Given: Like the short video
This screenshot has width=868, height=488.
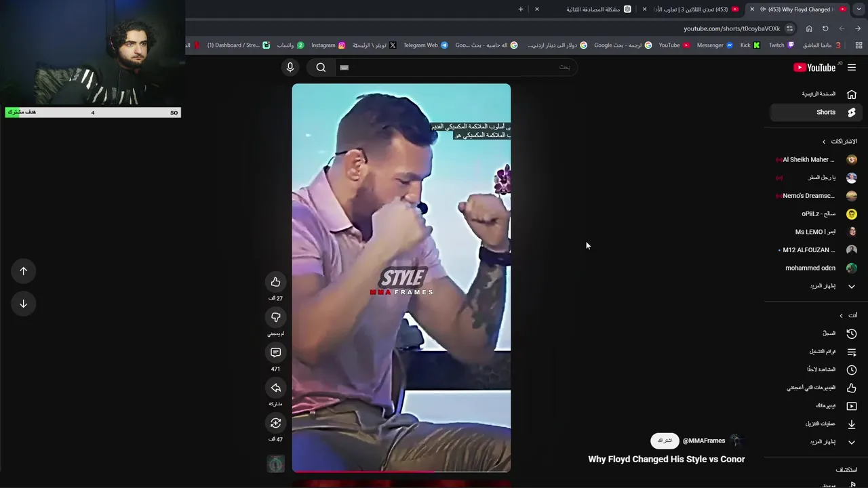Looking at the screenshot, I should [x=275, y=282].
